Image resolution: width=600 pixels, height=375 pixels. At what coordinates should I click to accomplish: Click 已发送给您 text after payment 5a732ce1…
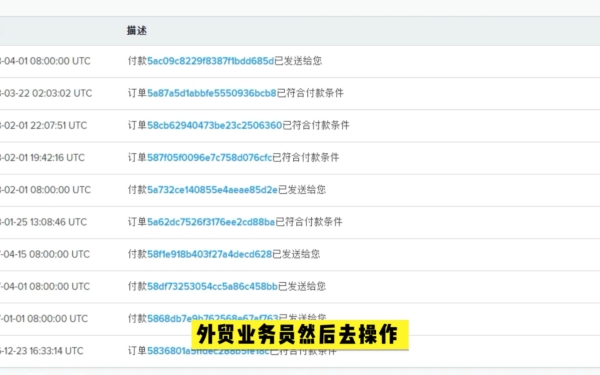pyautogui.click(x=302, y=189)
